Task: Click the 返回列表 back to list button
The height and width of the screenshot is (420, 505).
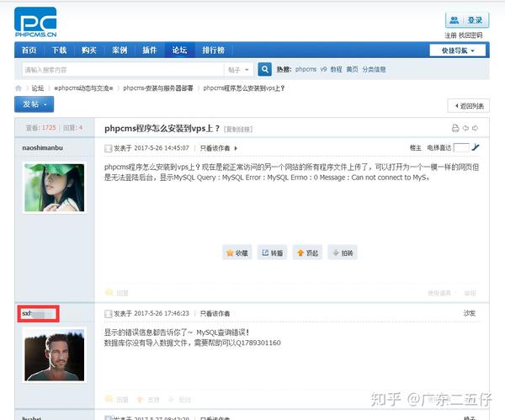Action: (469, 106)
